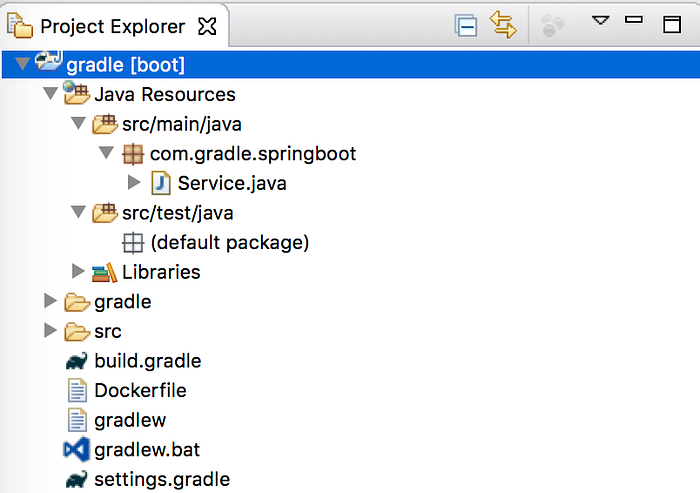700x493 pixels.
Task: Click the src/main/java folder icon
Action: (105, 124)
